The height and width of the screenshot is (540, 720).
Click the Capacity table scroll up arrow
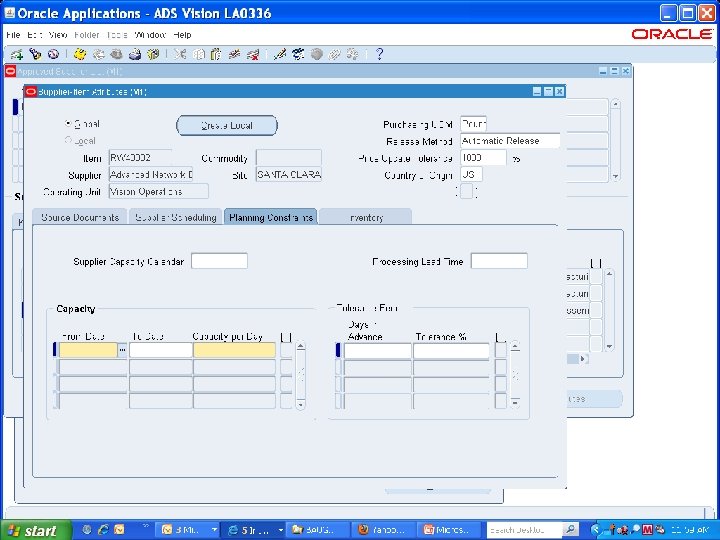point(300,346)
